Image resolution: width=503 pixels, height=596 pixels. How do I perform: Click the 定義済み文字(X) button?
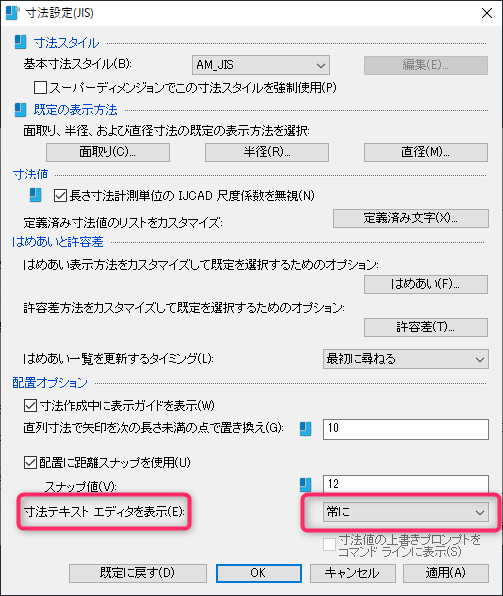coord(411,218)
